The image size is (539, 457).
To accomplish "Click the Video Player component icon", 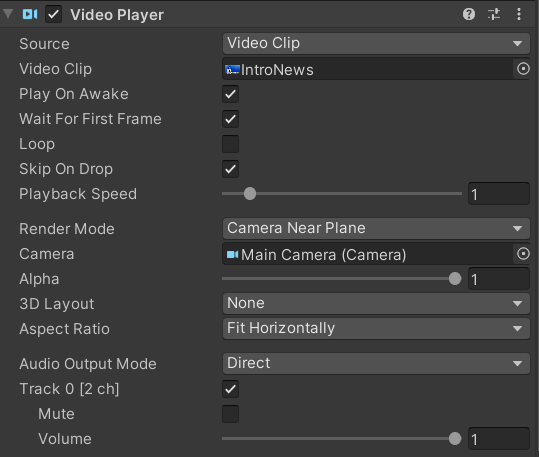I will [x=30, y=14].
